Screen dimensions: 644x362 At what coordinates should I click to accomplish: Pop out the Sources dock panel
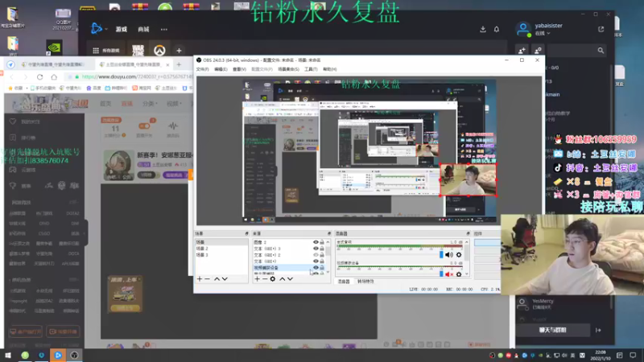[329, 233]
